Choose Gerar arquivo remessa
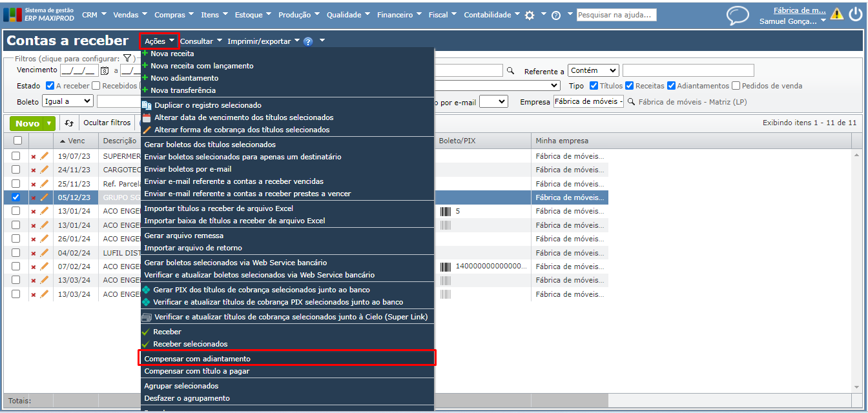The width and height of the screenshot is (868, 413). (184, 236)
